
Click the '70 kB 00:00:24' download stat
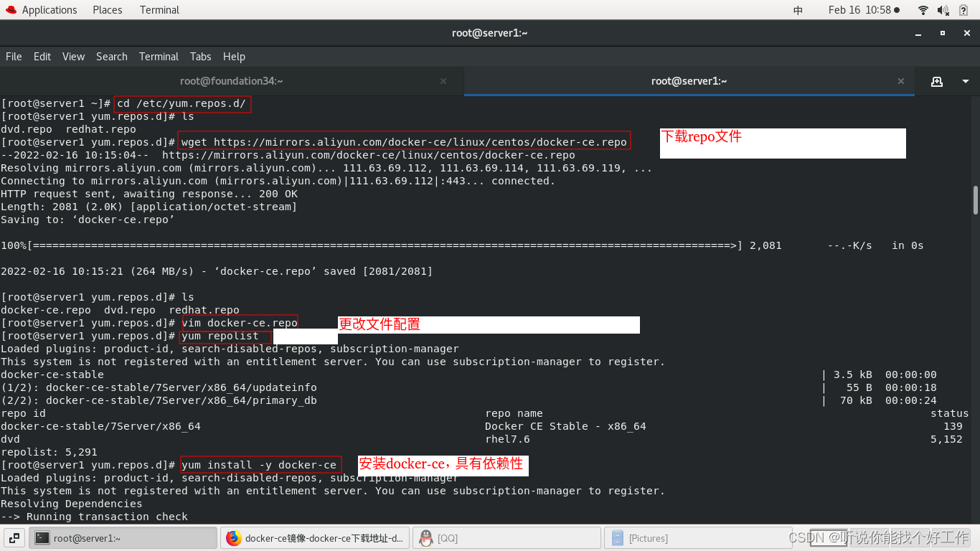pos(888,400)
